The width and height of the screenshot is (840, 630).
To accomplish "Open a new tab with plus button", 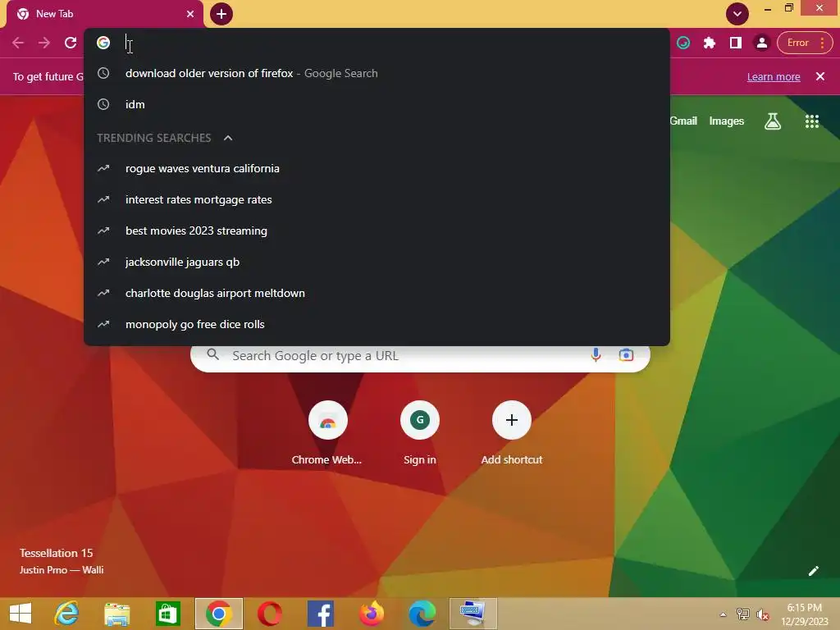I will pyautogui.click(x=221, y=14).
